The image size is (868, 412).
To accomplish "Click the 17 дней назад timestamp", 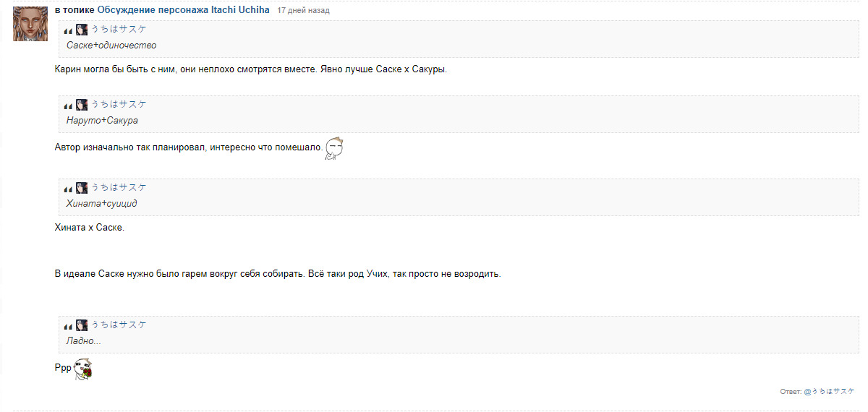I will coord(303,11).
